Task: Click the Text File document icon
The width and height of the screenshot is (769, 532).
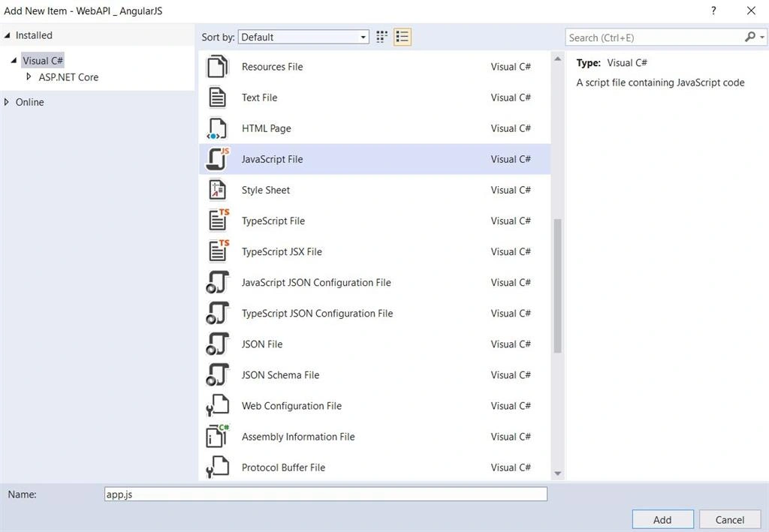Action: pyautogui.click(x=217, y=98)
